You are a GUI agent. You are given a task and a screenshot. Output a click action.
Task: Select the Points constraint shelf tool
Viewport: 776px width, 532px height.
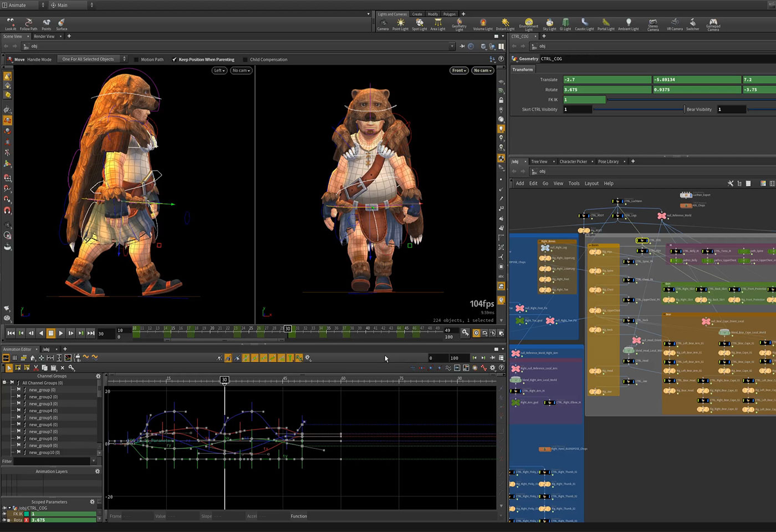point(47,24)
